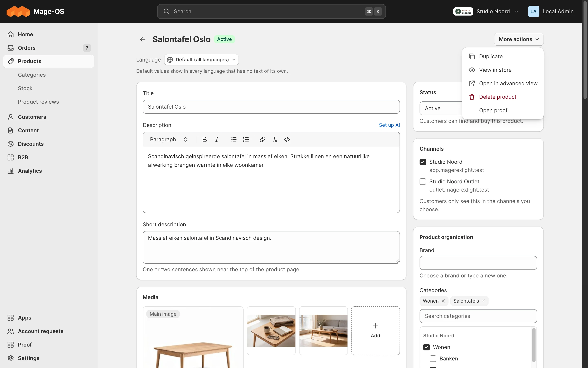Go back with the left arrow icon
The height and width of the screenshot is (368, 588).
tap(143, 39)
